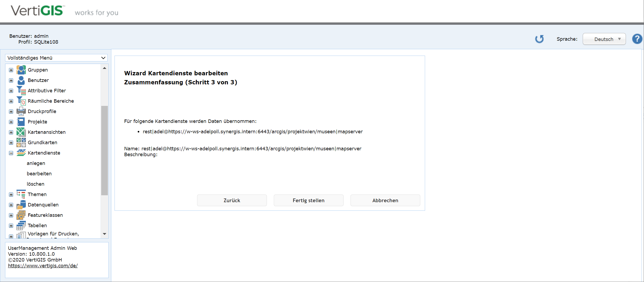
Task: Click the Datenquellen database icon
Action: 21,205
